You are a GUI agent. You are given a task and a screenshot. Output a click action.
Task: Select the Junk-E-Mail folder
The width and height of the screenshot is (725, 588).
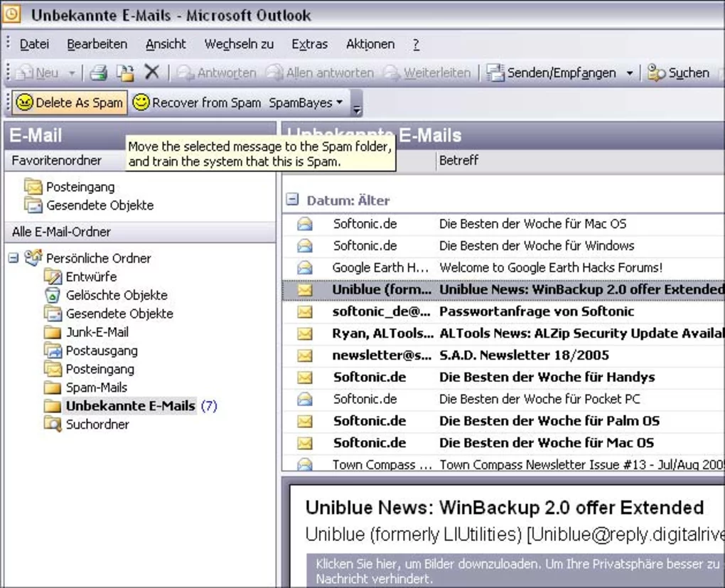pyautogui.click(x=97, y=332)
